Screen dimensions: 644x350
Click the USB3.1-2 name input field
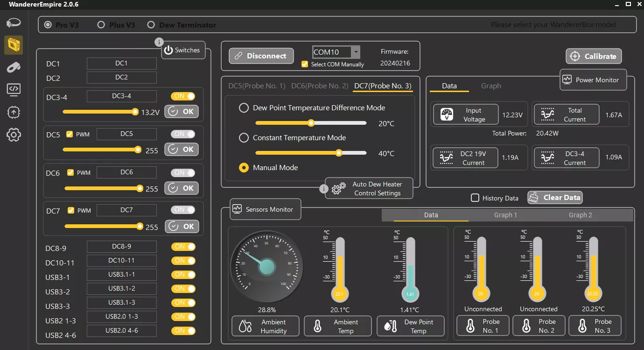[121, 288]
